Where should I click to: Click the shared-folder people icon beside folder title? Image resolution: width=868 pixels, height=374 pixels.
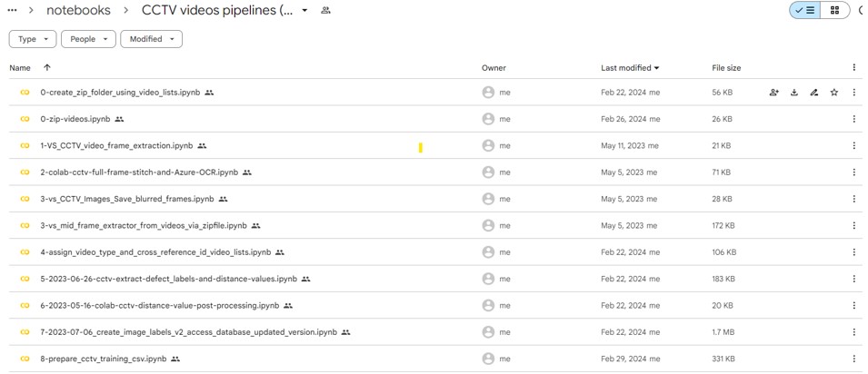pyautogui.click(x=325, y=10)
